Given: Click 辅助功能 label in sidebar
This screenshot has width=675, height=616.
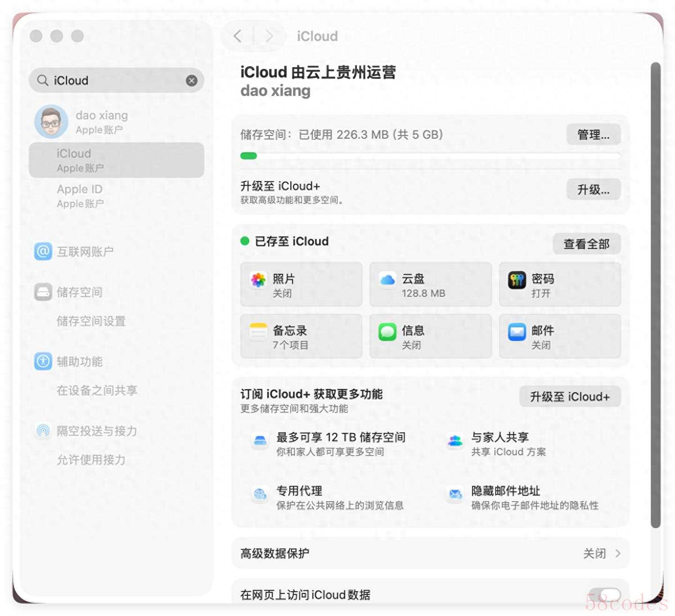Looking at the screenshot, I should 80,361.
